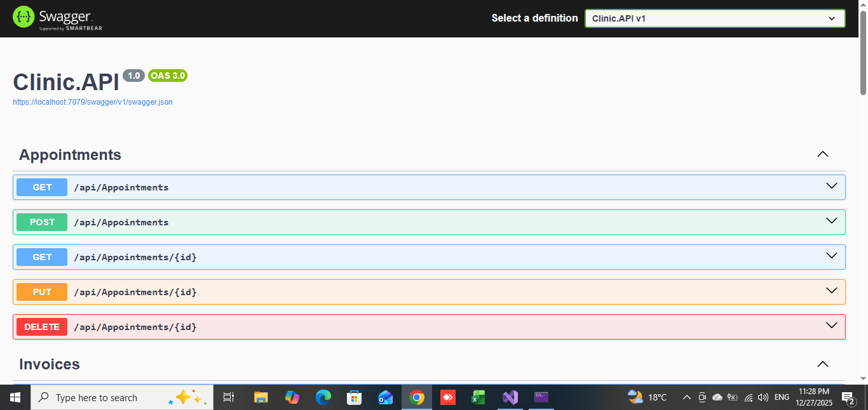
Task: Open the Select a definition dropdown
Action: coord(714,18)
